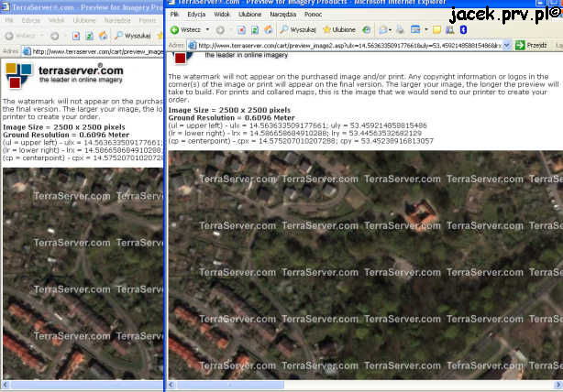Click the Mail icon in front window toolbar
The width and height of the screenshot is (563, 392).
(x=382, y=30)
